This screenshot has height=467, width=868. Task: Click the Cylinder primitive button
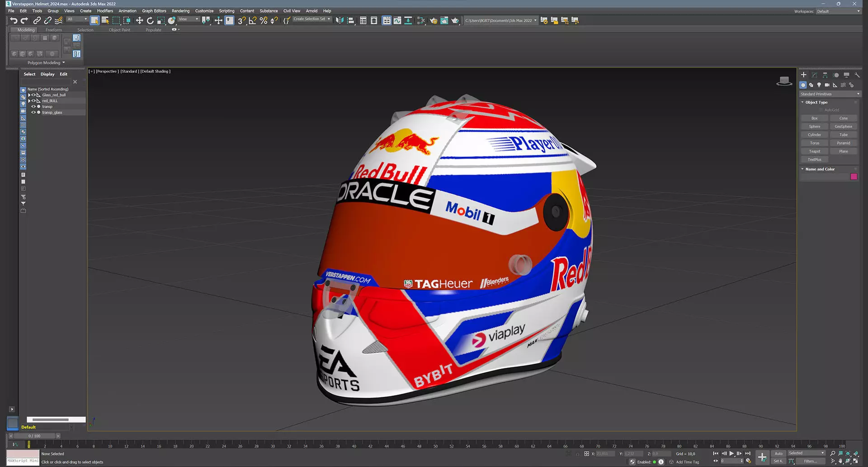pos(814,135)
